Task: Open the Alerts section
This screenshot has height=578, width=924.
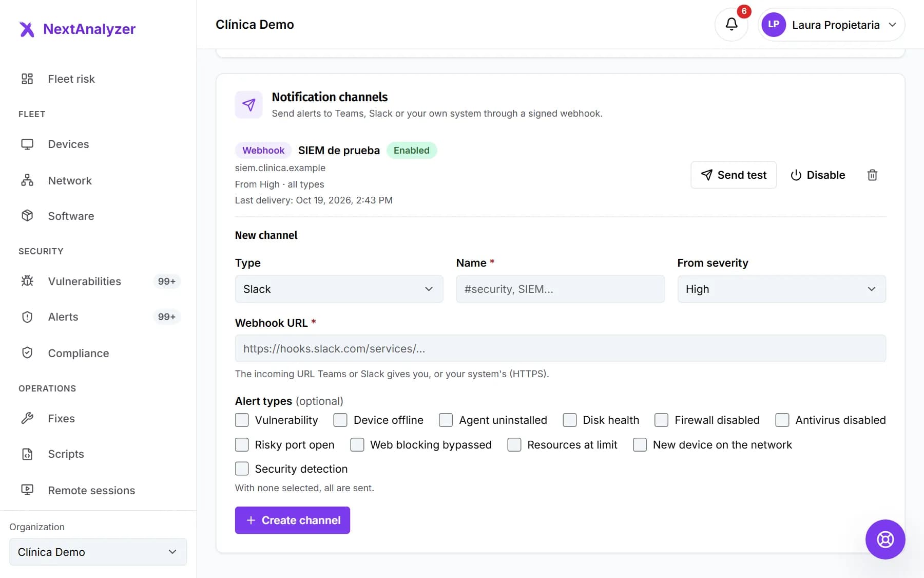Action: point(63,317)
